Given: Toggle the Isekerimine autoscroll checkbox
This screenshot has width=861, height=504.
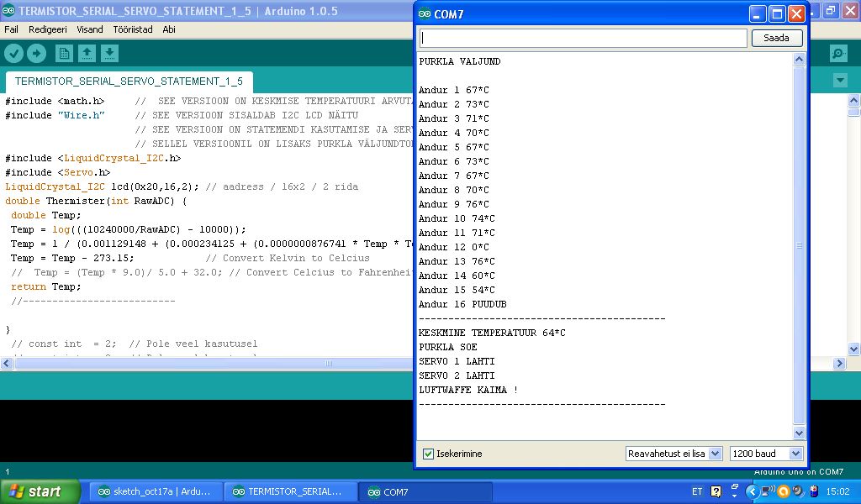Looking at the screenshot, I should 429,454.
